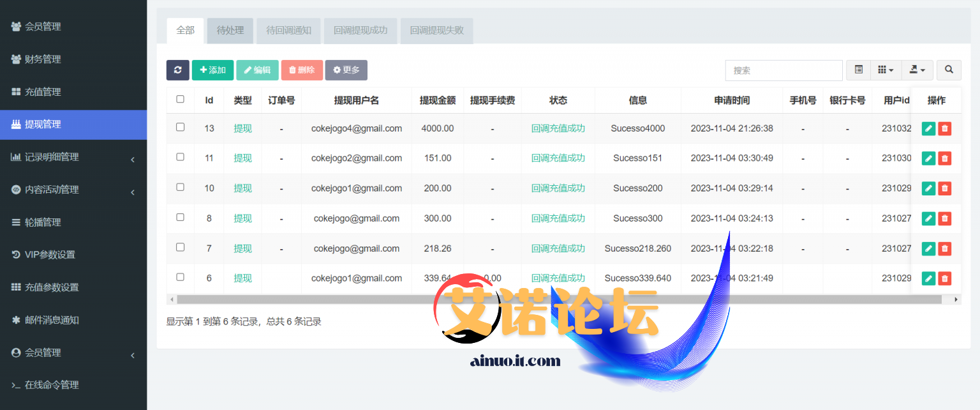
Task: Click the search magnifier icon button
Action: coord(949,70)
